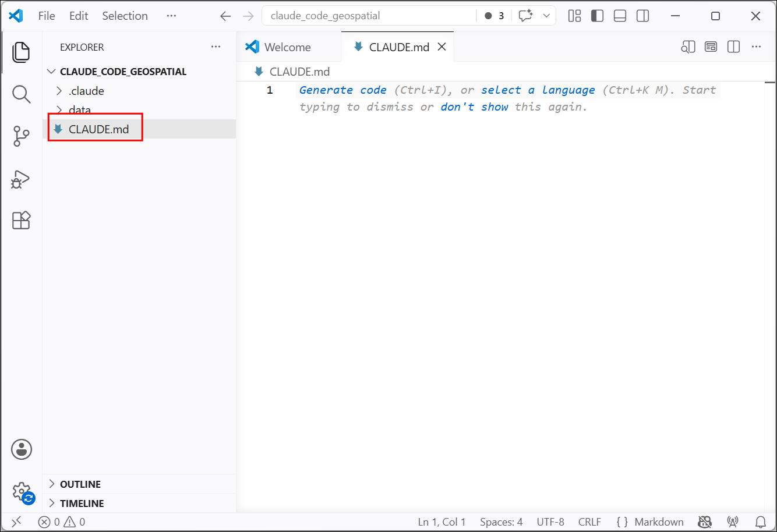Click the card-layout icon beside the preview button
The width and height of the screenshot is (777, 532).
pyautogui.click(x=711, y=47)
